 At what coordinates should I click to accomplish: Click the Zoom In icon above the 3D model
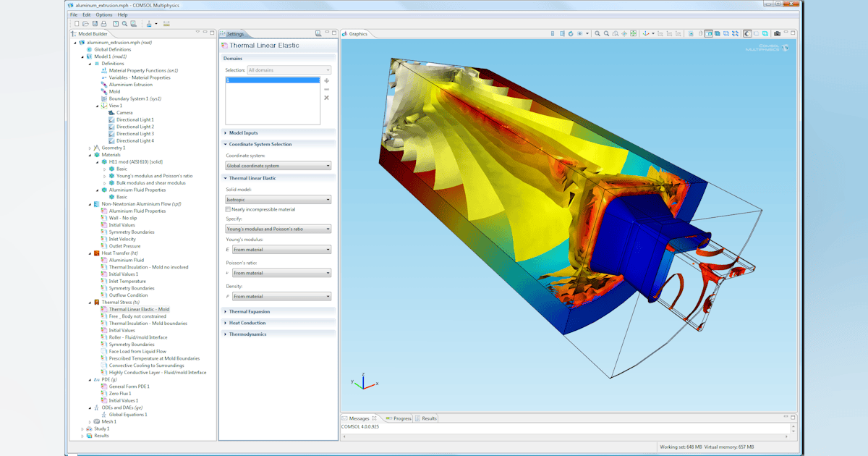pos(598,34)
